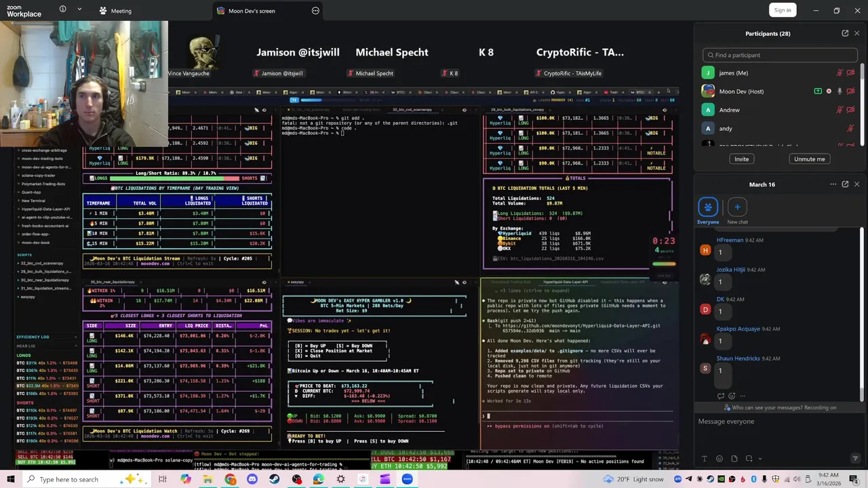Switch to the Meeting tab
The image size is (868, 488).
tap(115, 11)
